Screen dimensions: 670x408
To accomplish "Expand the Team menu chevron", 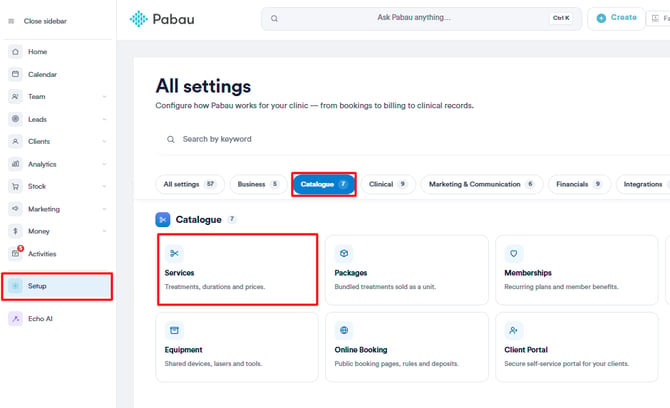I will pos(104,97).
